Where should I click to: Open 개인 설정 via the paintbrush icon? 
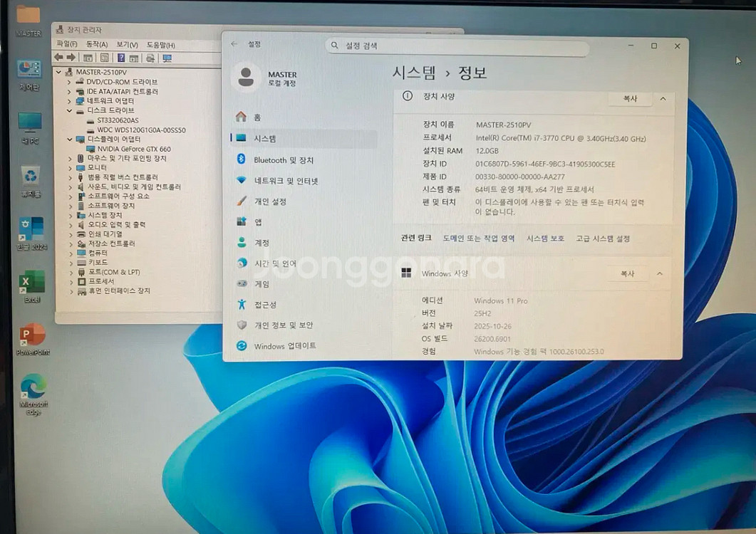(x=243, y=201)
